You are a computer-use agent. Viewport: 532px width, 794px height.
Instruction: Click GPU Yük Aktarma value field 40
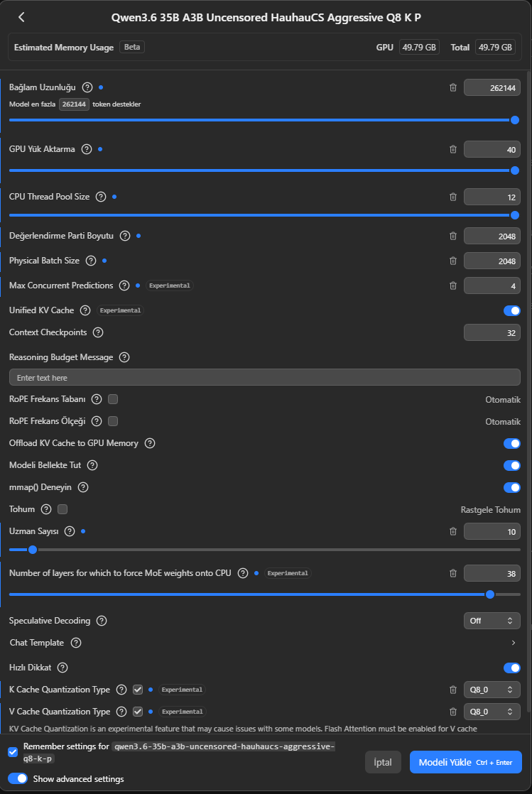tap(492, 149)
